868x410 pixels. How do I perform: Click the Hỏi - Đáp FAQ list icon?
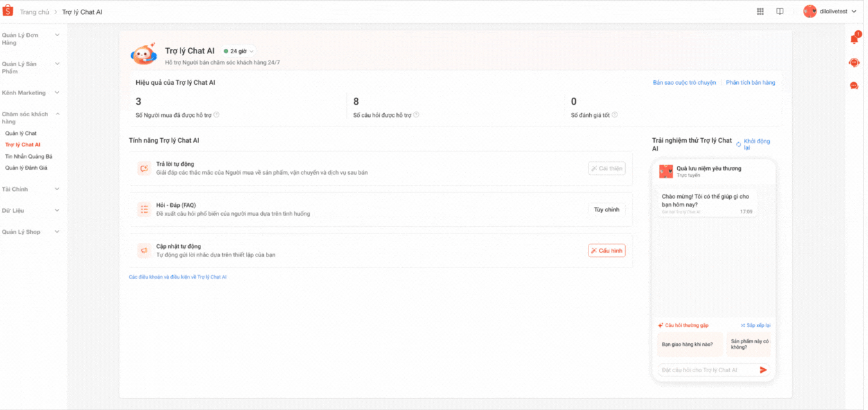[x=144, y=209]
